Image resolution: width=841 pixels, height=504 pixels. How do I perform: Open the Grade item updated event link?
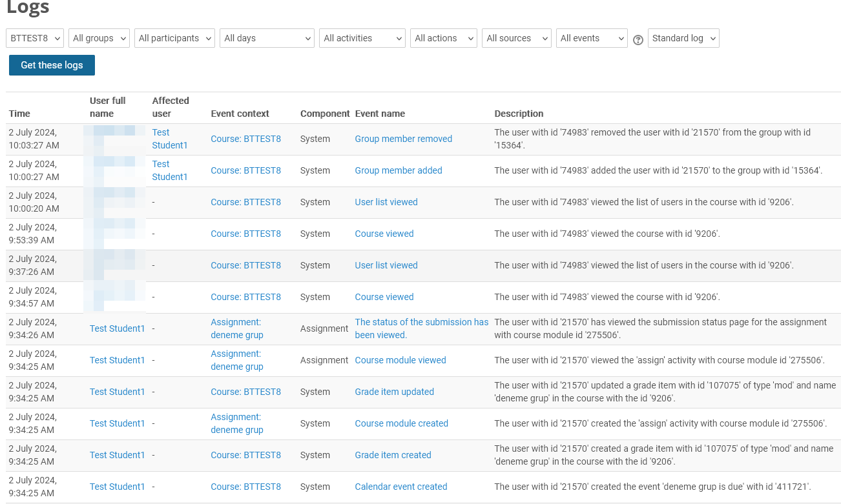coord(394,392)
